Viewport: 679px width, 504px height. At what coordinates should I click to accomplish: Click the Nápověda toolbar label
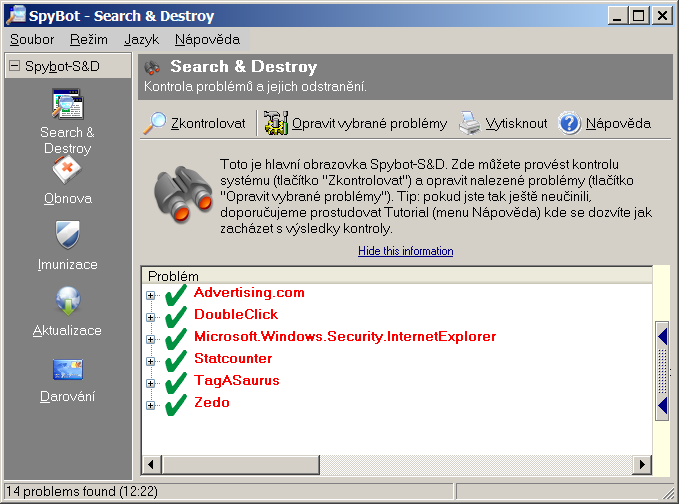[618, 123]
